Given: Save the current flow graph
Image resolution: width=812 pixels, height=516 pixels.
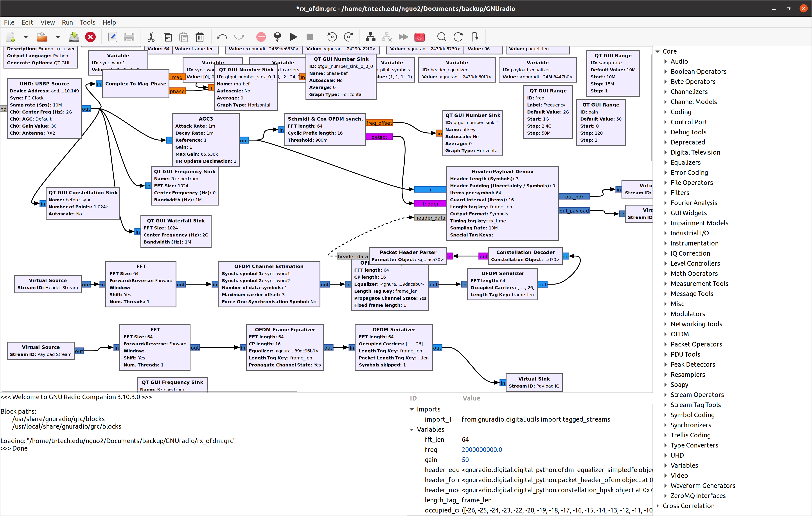Looking at the screenshot, I should point(74,37).
